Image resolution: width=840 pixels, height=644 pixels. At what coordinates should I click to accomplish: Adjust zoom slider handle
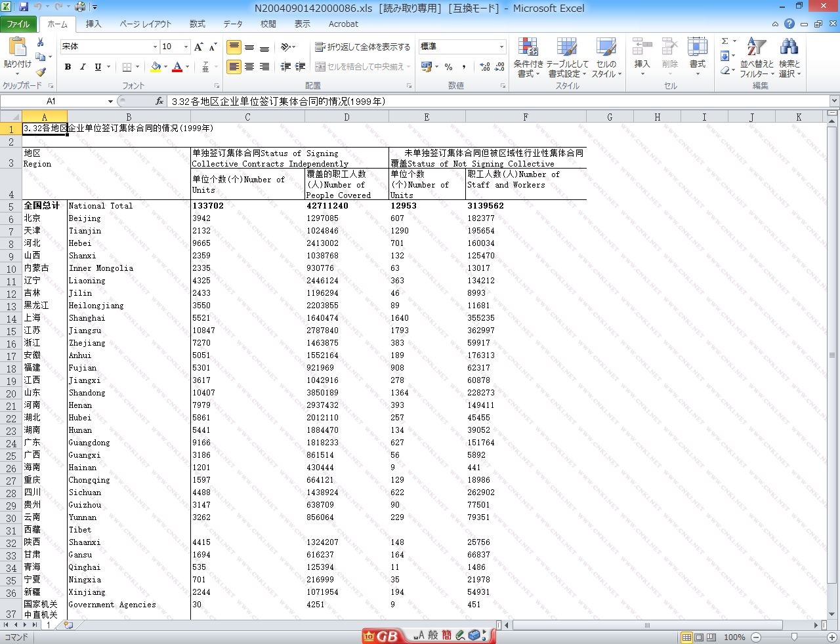[794, 637]
